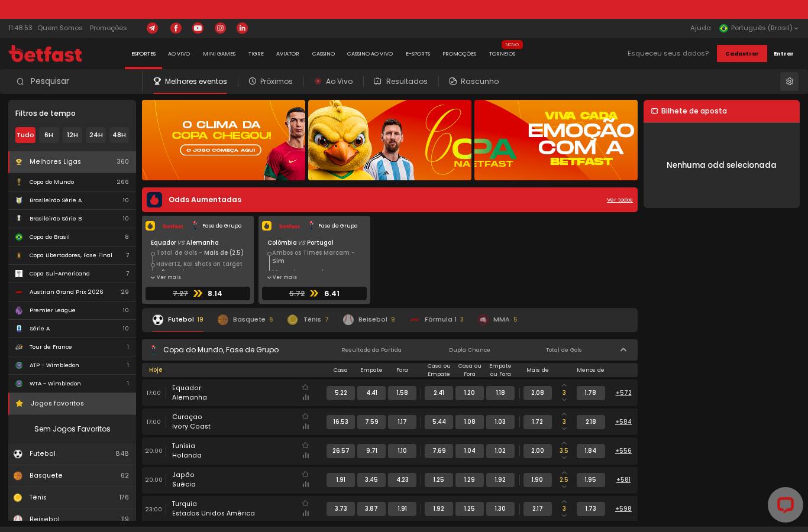Open the settings gear icon
Viewport: 808px width, 532px height.
click(789, 82)
